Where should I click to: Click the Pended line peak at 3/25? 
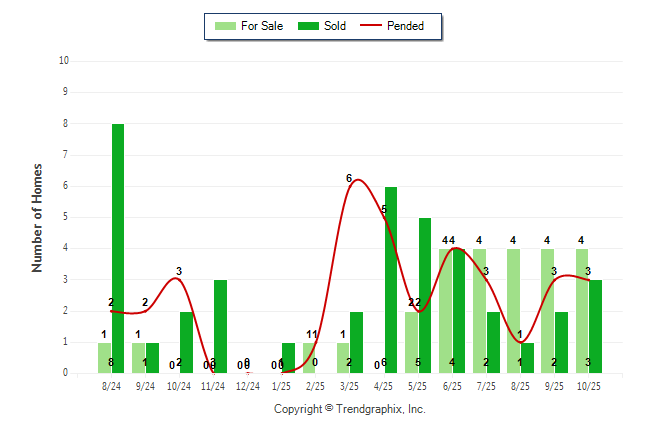pyautogui.click(x=356, y=180)
